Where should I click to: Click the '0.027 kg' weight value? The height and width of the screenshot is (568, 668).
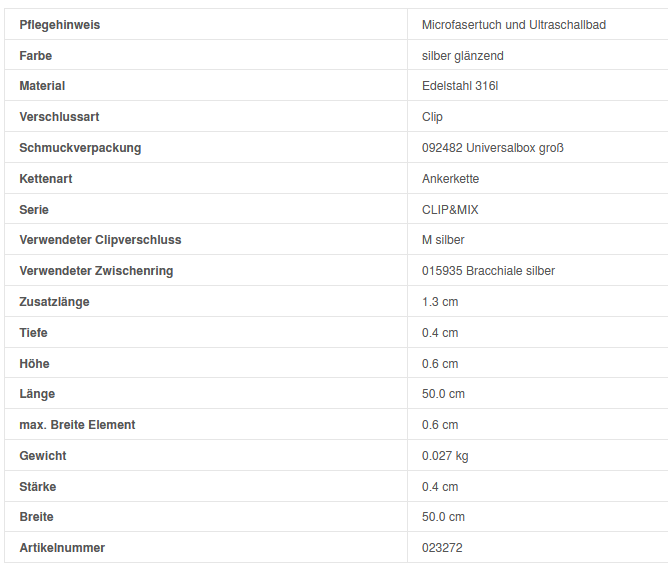pyautogui.click(x=445, y=456)
